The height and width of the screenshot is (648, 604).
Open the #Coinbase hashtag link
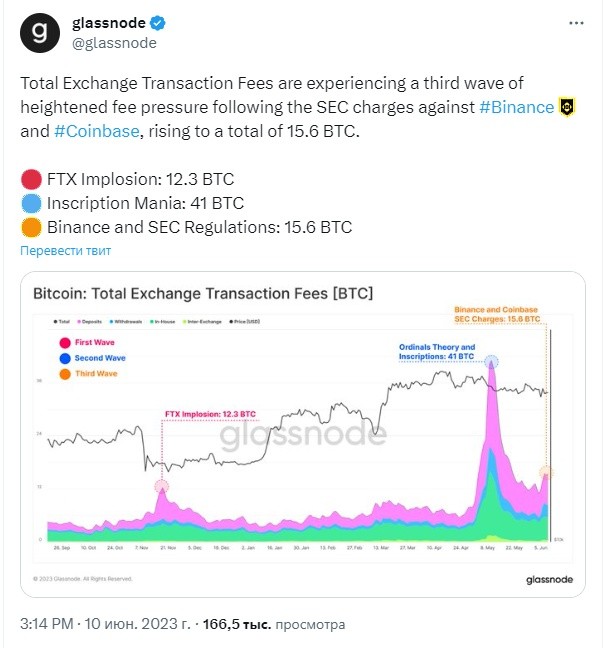tap(97, 131)
